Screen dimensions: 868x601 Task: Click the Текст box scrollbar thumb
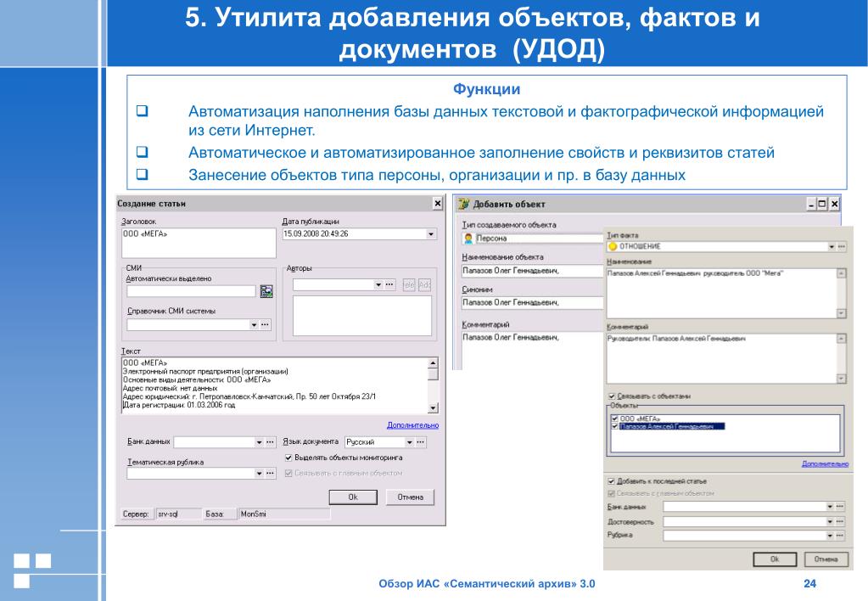[433, 374]
